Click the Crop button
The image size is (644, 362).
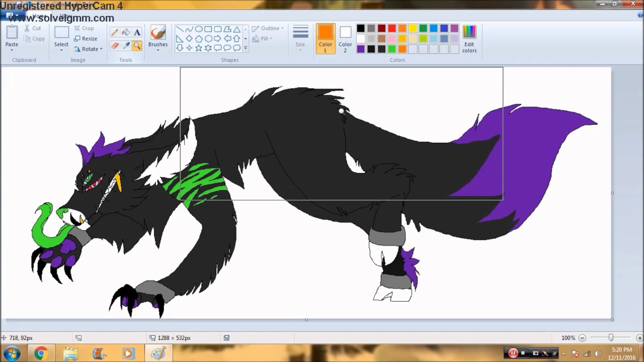[x=84, y=29]
